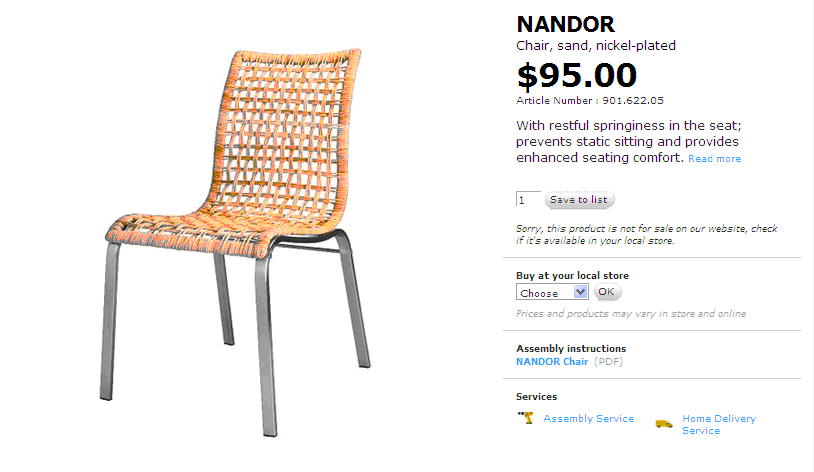The image size is (814, 472).
Task: Click the 'Services' heading
Action: [x=537, y=397]
